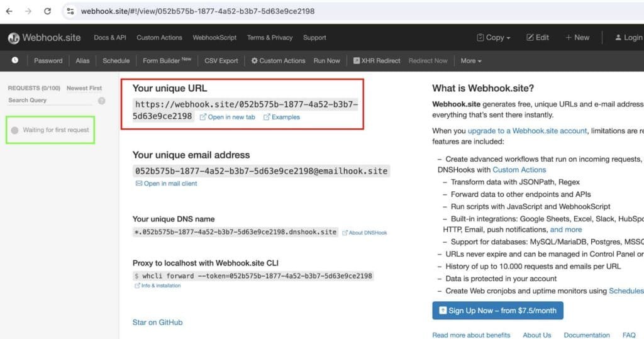Click the Custom Actions link in features list

519,170
